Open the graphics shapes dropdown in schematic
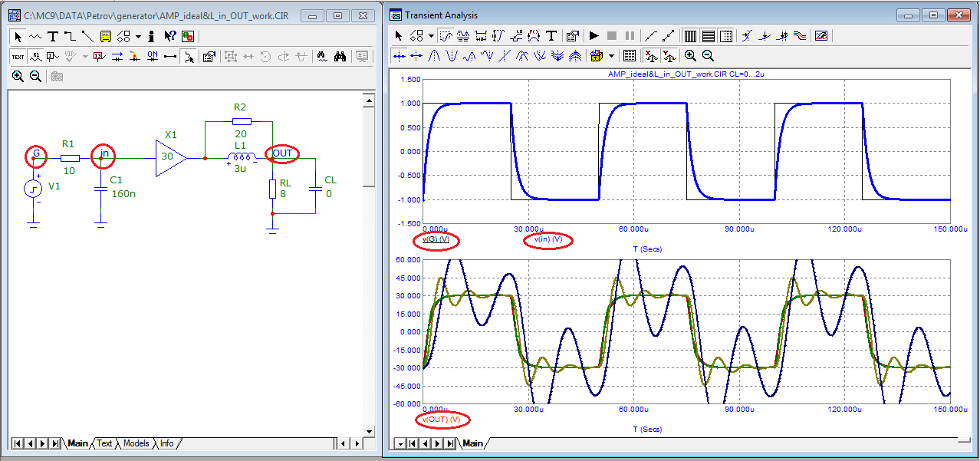This screenshot has height=461, width=980. coord(138,36)
